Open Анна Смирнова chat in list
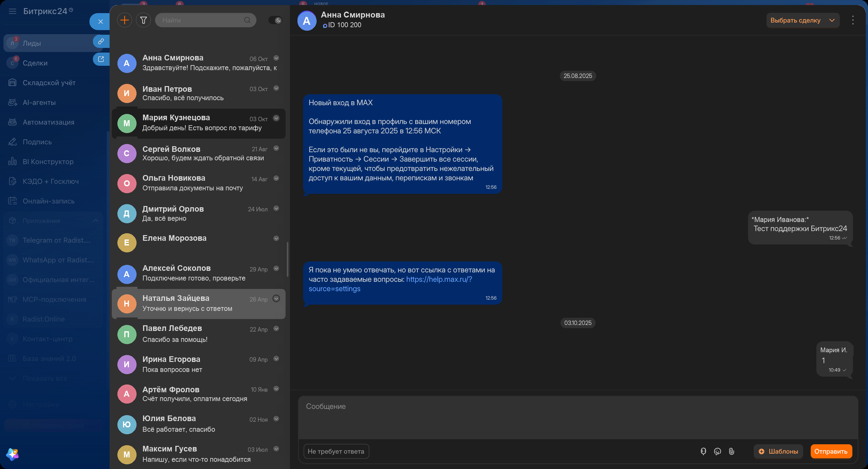The height and width of the screenshot is (469, 868). [x=199, y=63]
